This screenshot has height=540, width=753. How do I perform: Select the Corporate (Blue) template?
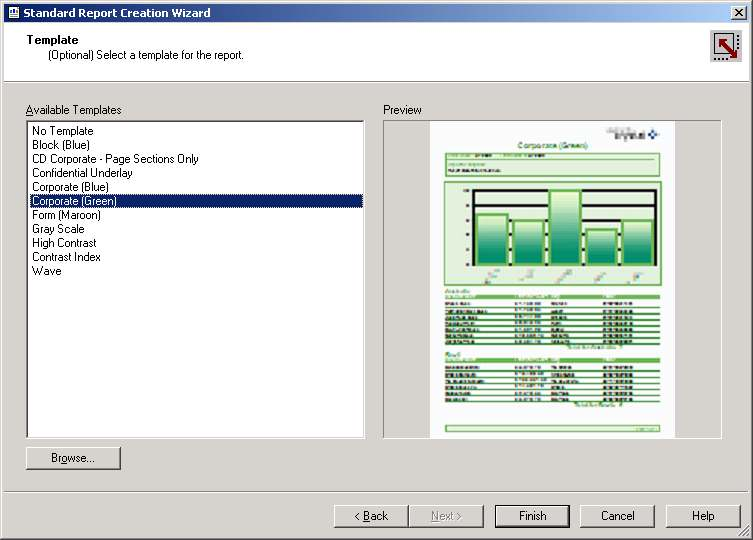(70, 187)
